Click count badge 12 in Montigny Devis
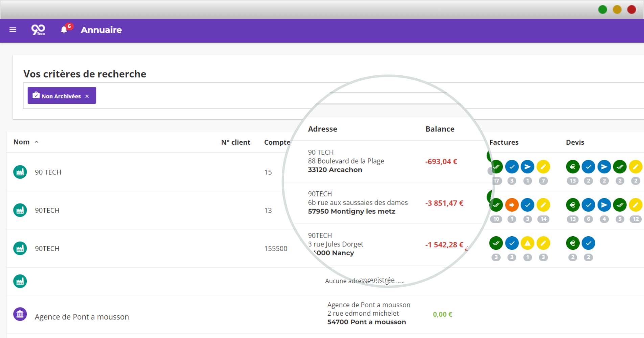 coord(636,219)
